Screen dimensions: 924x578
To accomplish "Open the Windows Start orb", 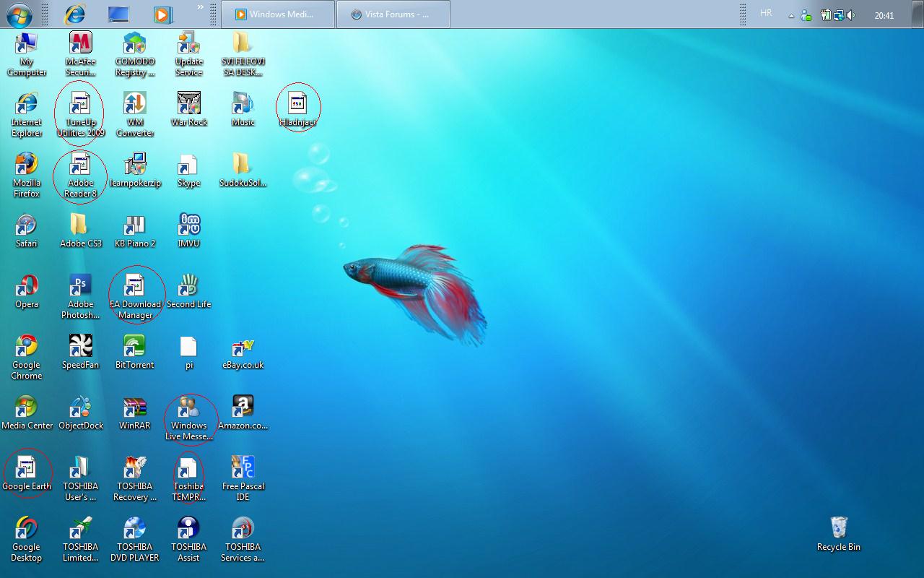I will [19, 14].
